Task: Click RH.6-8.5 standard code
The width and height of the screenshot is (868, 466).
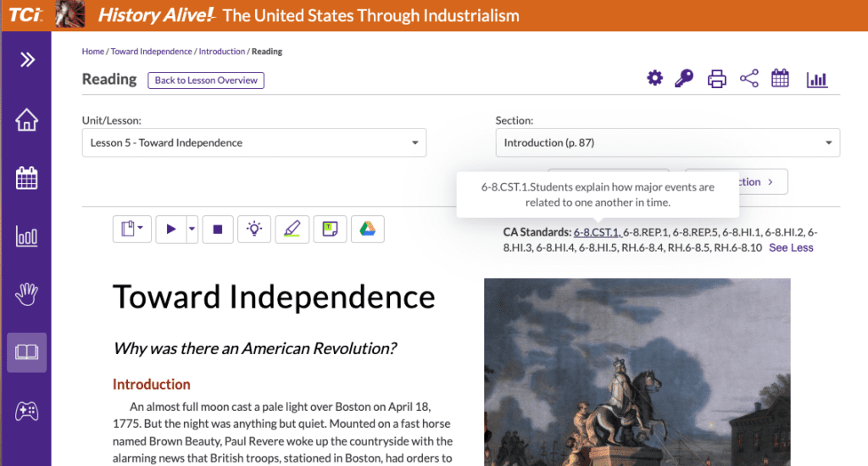Action: point(689,248)
